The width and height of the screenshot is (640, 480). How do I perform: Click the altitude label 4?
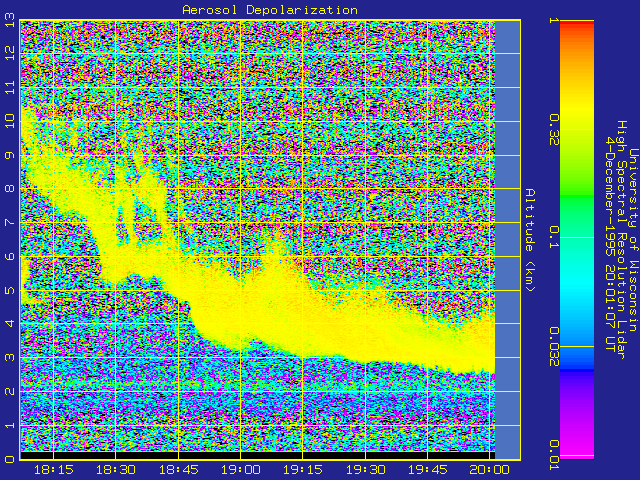[x=10, y=324]
